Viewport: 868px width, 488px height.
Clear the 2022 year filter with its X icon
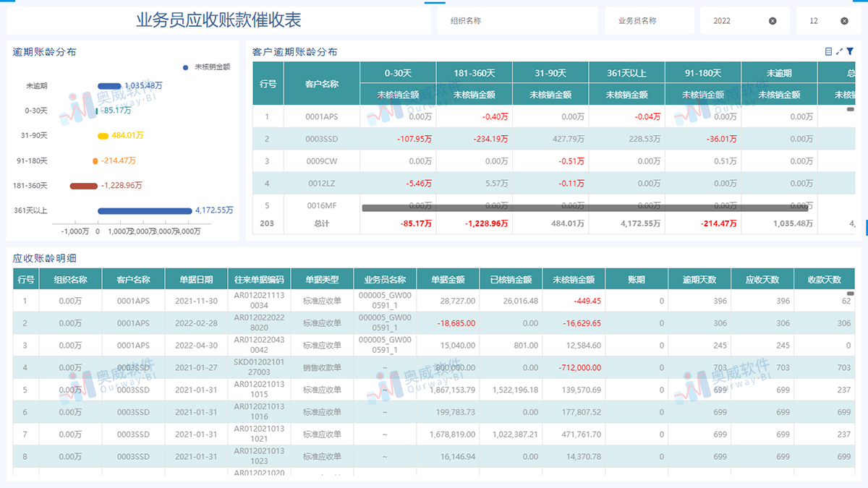pyautogui.click(x=774, y=20)
